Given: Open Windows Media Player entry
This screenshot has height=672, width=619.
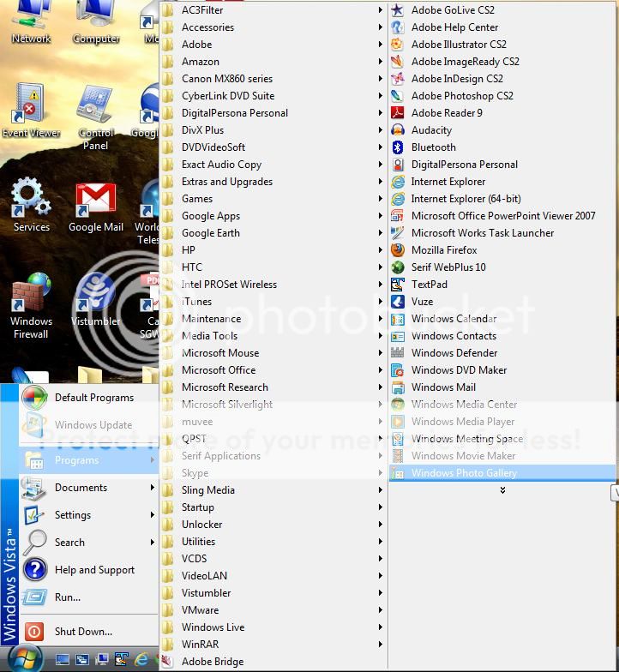Looking at the screenshot, I should 502,422.
